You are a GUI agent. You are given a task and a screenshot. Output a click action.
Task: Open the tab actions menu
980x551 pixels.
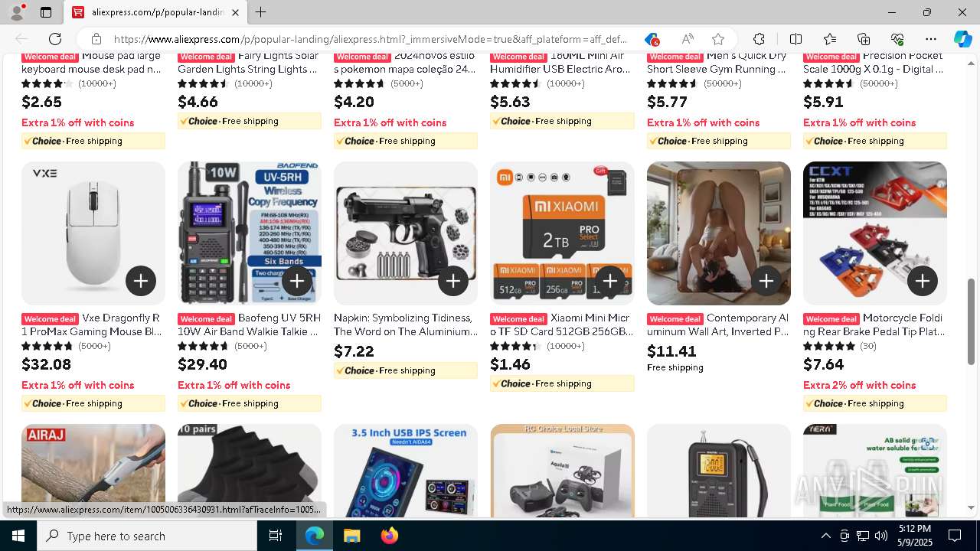tap(46, 12)
